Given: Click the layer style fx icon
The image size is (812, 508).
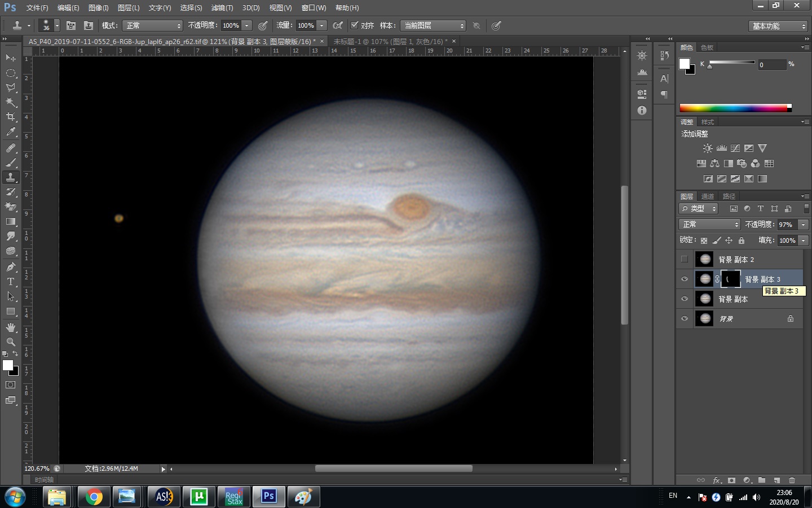Looking at the screenshot, I should (717, 480).
